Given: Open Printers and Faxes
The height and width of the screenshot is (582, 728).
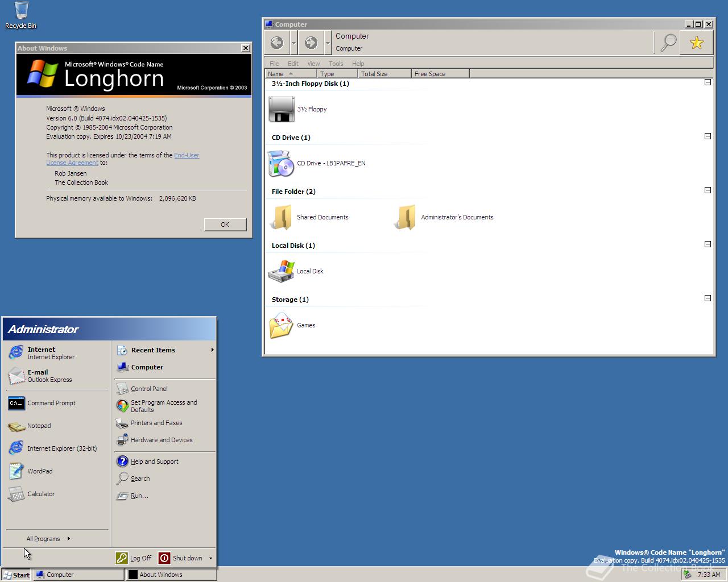Looking at the screenshot, I should [x=164, y=423].
